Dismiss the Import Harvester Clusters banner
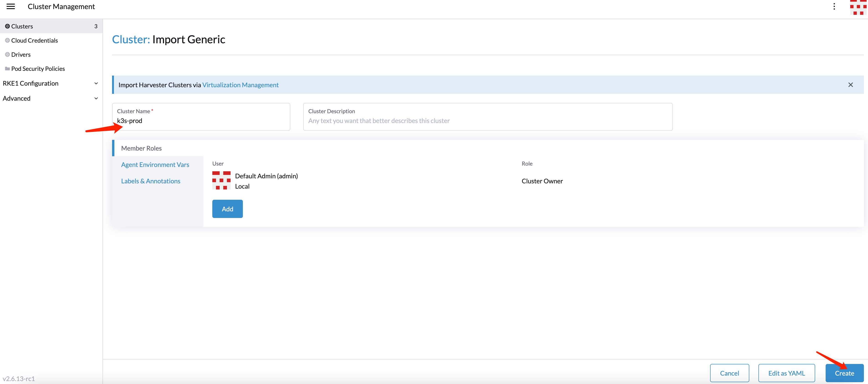868x384 pixels. coord(850,85)
